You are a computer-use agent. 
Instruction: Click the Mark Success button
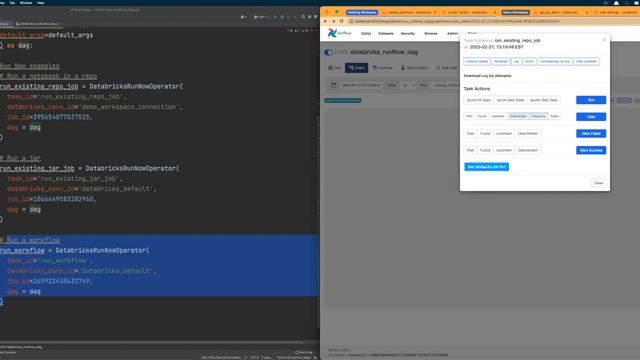(x=591, y=150)
